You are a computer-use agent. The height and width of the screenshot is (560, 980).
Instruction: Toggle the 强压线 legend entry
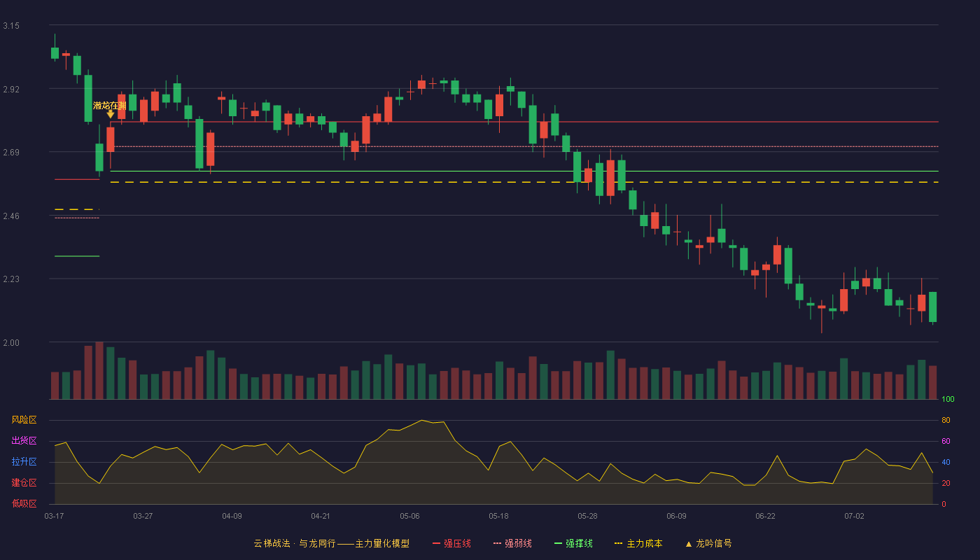[x=451, y=543]
